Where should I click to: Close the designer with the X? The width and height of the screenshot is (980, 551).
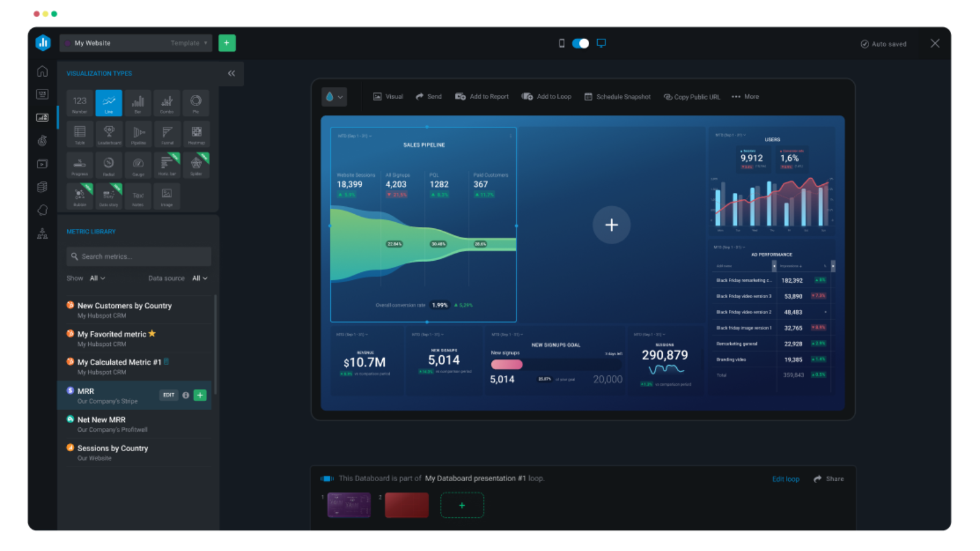(x=935, y=43)
